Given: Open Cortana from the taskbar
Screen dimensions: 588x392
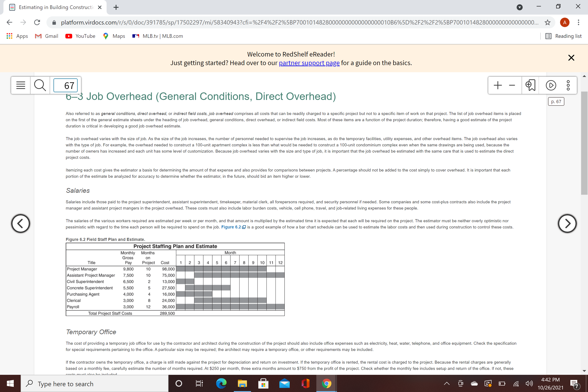Looking at the screenshot, I should pyautogui.click(x=179, y=383).
